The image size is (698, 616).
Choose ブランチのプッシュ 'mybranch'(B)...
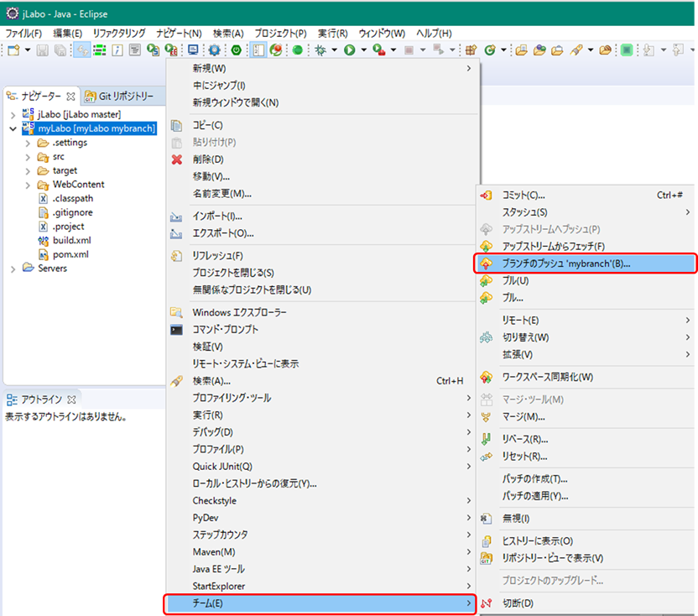point(585,264)
